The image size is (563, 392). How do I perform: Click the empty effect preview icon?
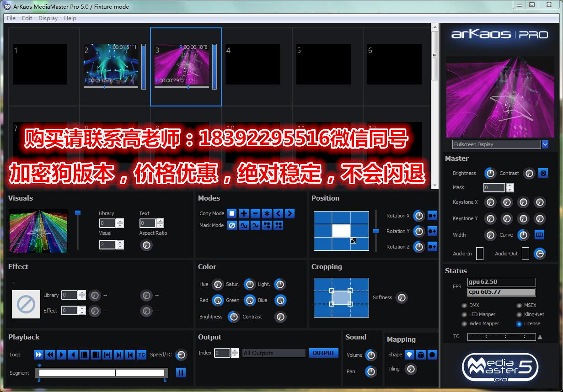[x=26, y=304]
